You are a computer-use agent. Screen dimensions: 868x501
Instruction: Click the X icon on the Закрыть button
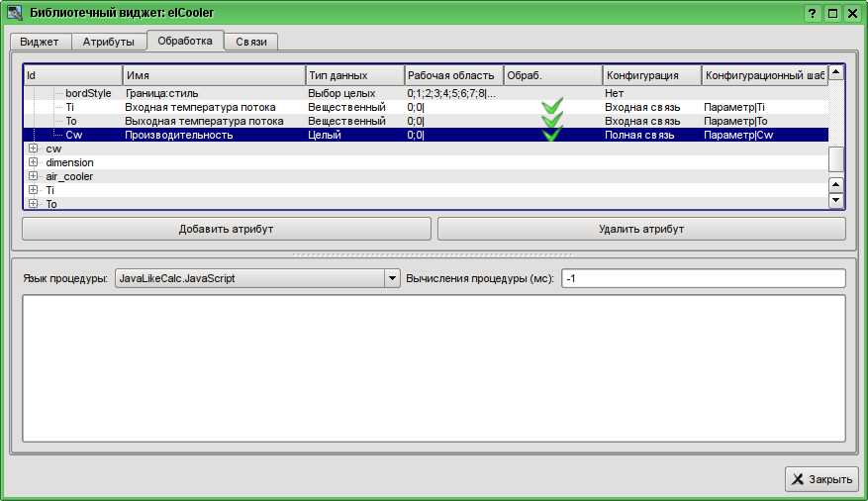(x=798, y=479)
